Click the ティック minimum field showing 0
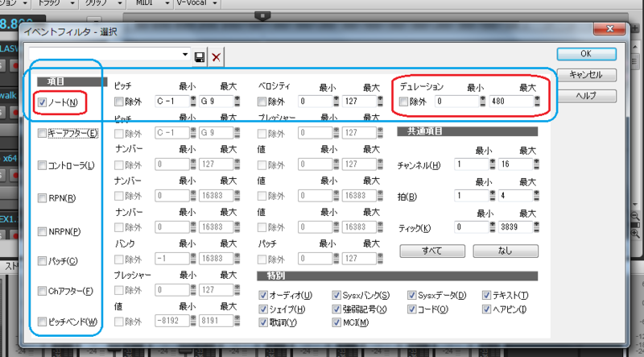This screenshot has height=357, width=644. 472,226
